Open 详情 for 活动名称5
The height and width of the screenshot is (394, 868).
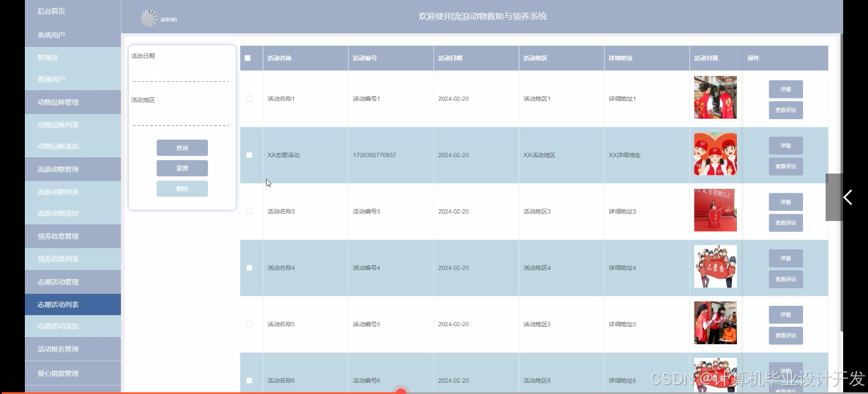point(785,315)
